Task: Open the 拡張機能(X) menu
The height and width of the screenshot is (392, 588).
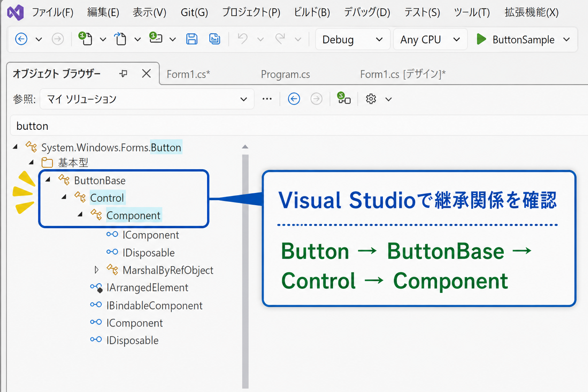Action: click(531, 13)
